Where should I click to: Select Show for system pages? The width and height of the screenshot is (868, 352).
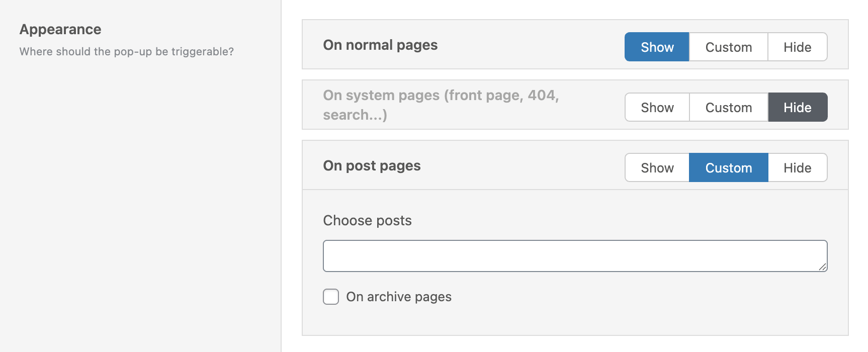click(657, 107)
